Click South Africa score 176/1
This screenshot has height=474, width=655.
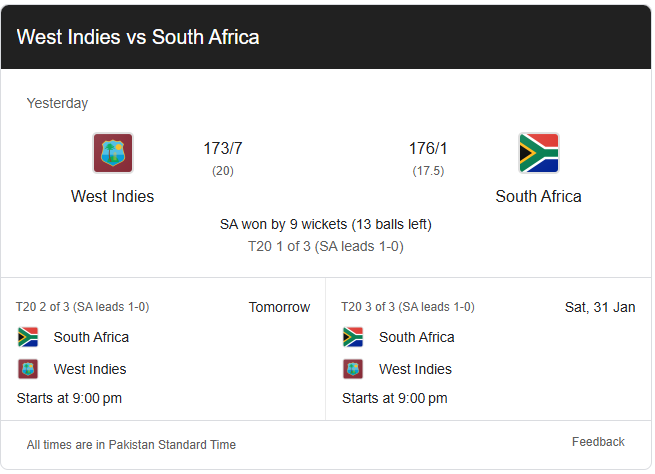(x=428, y=149)
